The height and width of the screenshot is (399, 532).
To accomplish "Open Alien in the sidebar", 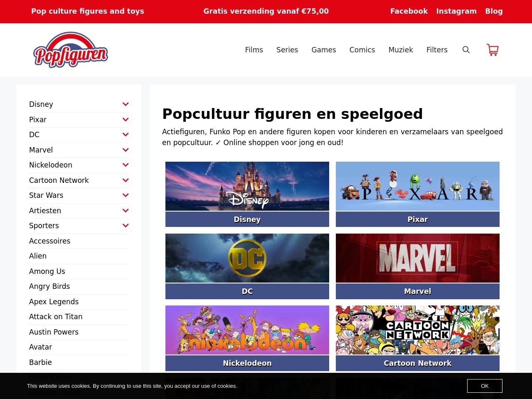I will [38, 256].
